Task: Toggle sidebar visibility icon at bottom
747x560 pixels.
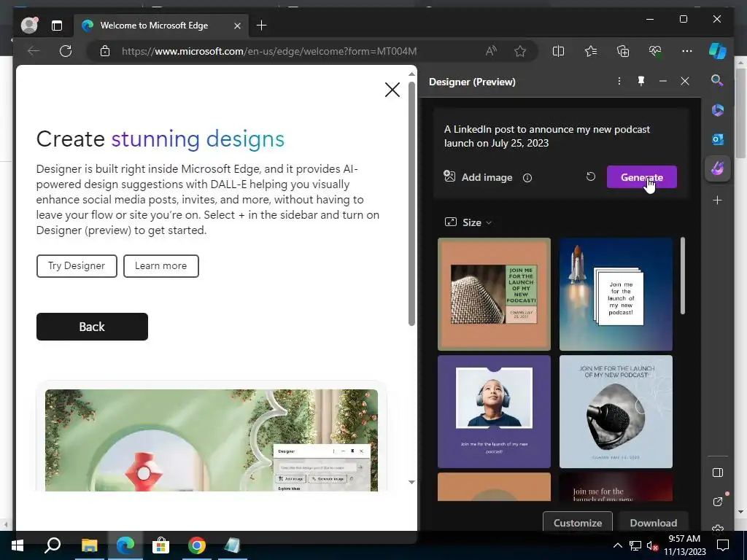Action: click(718, 472)
